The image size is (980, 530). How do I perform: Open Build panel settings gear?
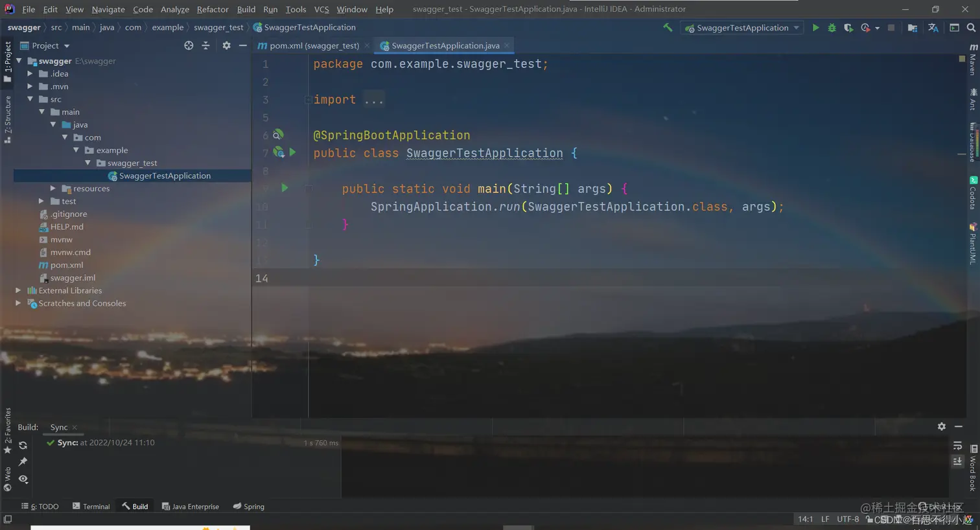(x=941, y=426)
